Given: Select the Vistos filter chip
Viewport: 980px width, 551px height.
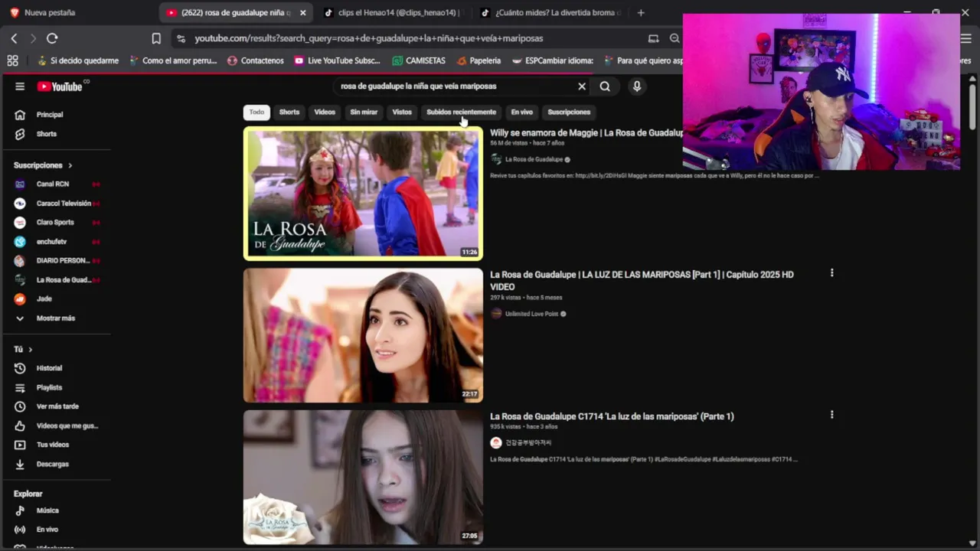Looking at the screenshot, I should pos(402,112).
